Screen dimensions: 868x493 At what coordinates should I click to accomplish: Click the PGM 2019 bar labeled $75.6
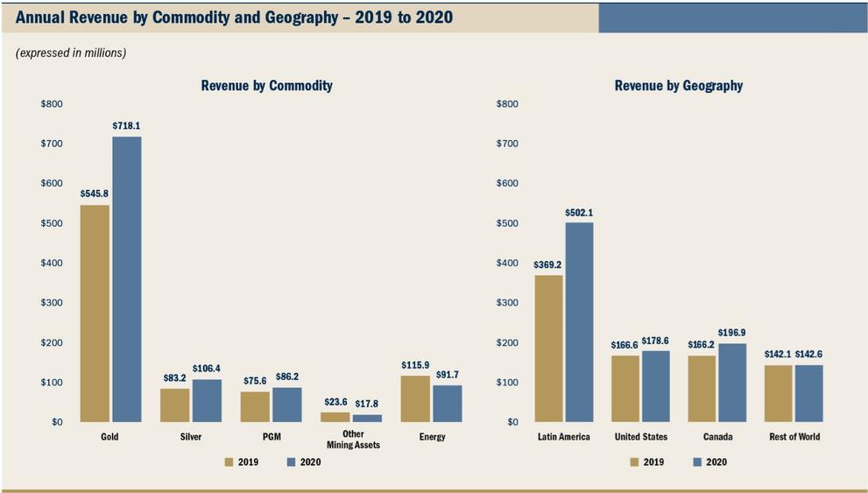pos(256,406)
